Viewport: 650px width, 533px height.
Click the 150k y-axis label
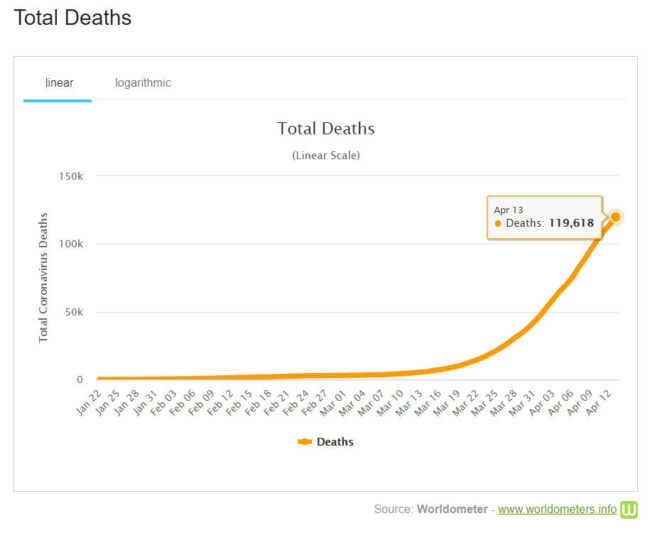pos(70,176)
